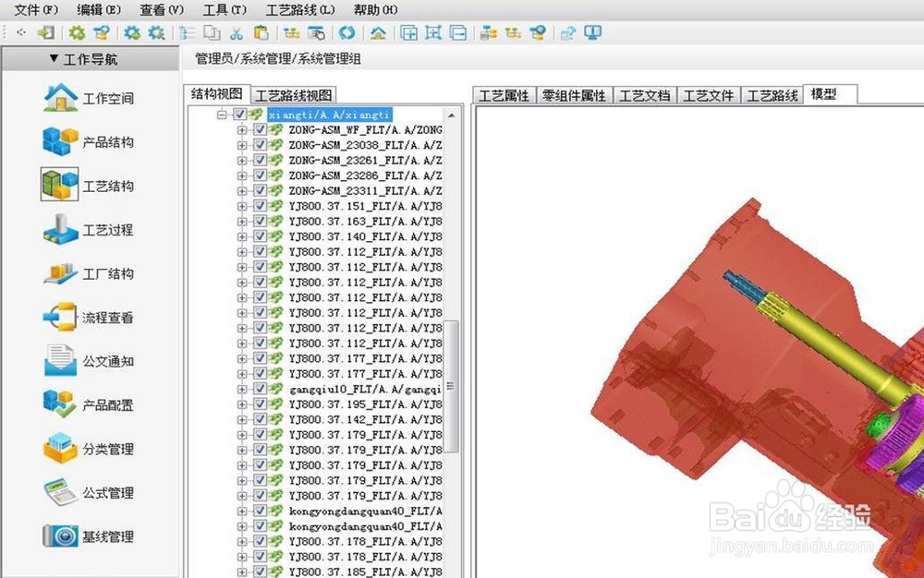The height and width of the screenshot is (578, 924).
Task: Switch to the 工艺文档 tab
Action: pos(645,95)
